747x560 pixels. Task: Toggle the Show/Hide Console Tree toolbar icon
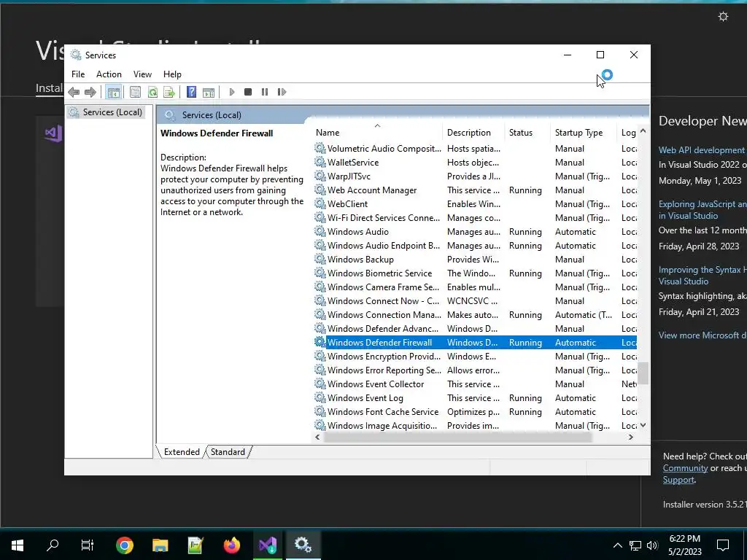click(113, 92)
